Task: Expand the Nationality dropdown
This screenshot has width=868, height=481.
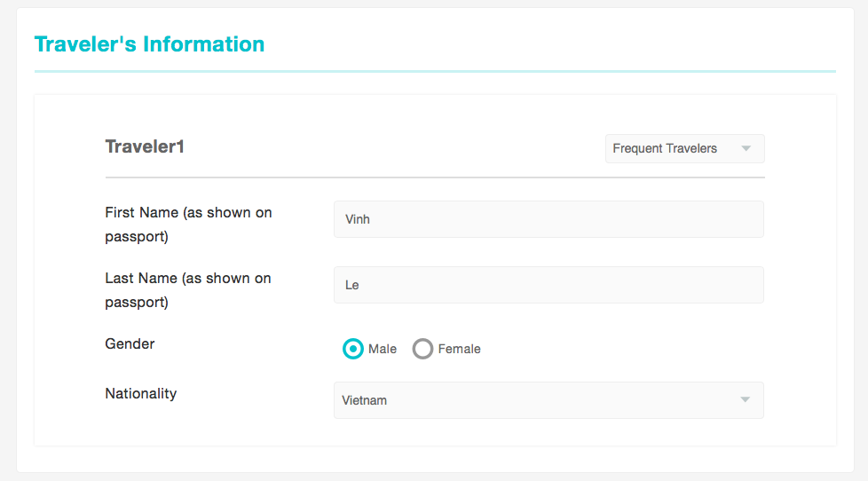Action: pyautogui.click(x=548, y=400)
